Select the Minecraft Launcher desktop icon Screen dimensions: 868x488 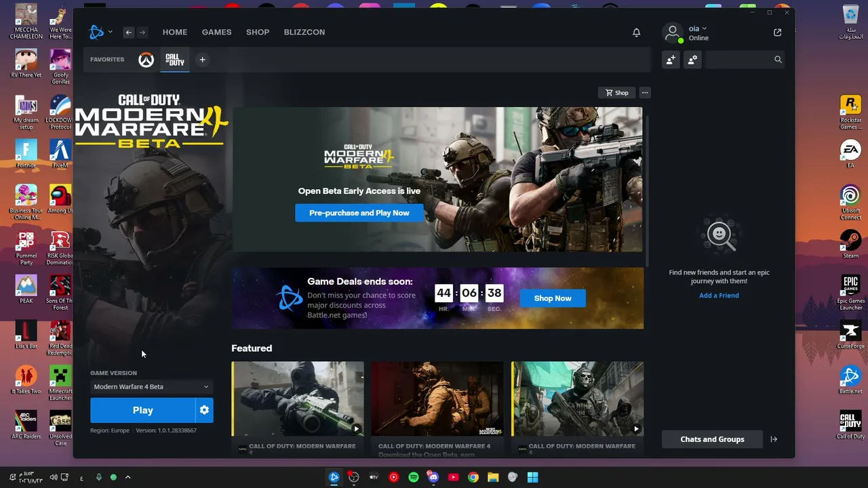pyautogui.click(x=60, y=383)
